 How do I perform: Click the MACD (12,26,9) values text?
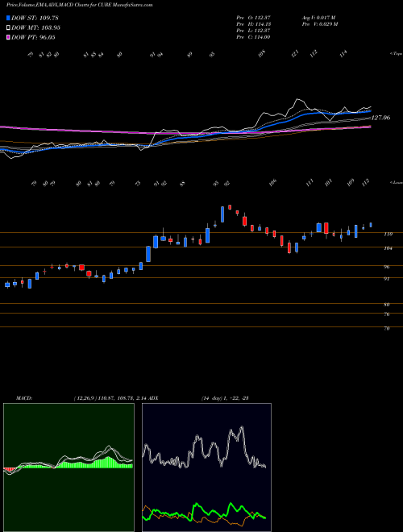tap(110, 398)
